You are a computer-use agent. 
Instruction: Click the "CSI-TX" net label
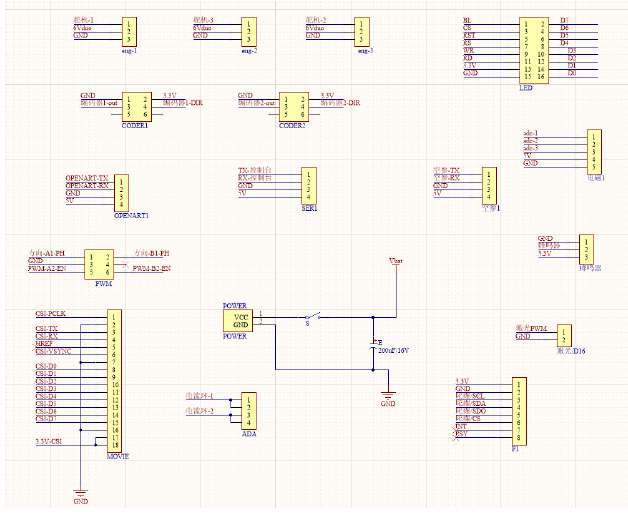[46, 329]
